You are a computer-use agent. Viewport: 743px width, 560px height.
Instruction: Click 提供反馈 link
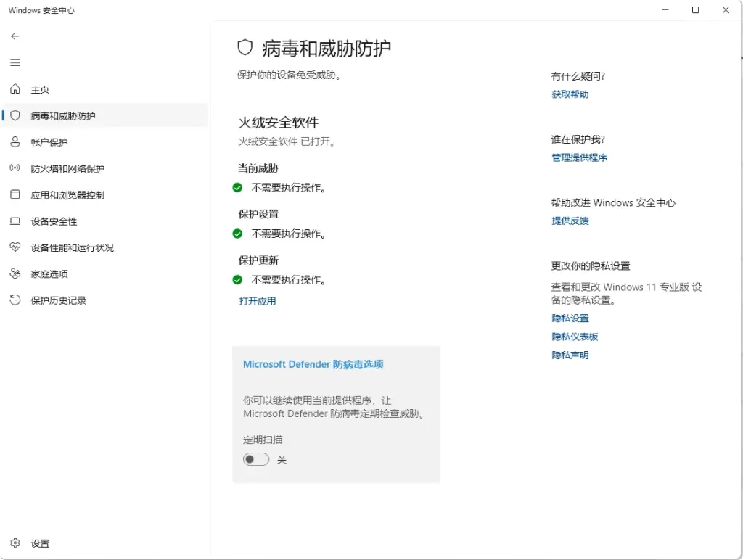pyautogui.click(x=570, y=221)
